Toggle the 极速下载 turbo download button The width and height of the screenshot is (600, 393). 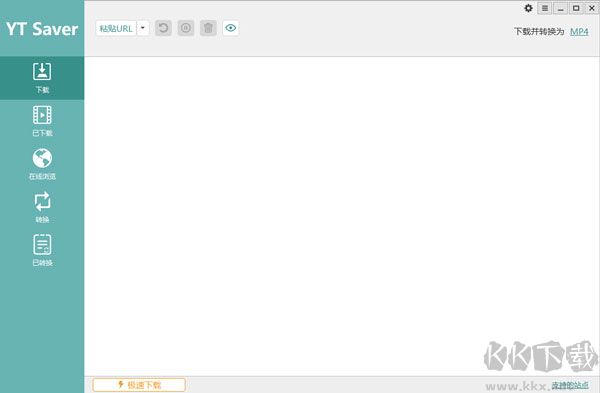coord(139,385)
